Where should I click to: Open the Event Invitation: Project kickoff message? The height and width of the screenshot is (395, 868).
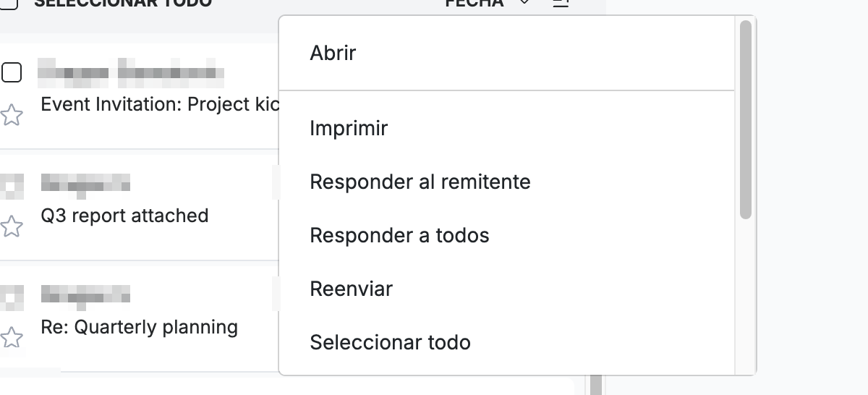(160, 105)
